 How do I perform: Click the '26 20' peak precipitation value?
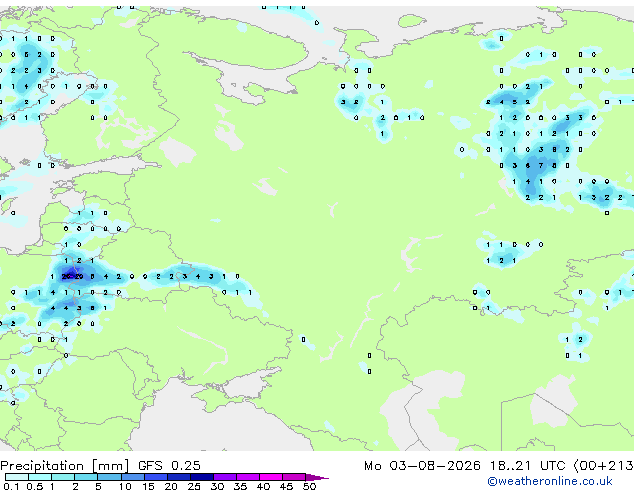(72, 277)
